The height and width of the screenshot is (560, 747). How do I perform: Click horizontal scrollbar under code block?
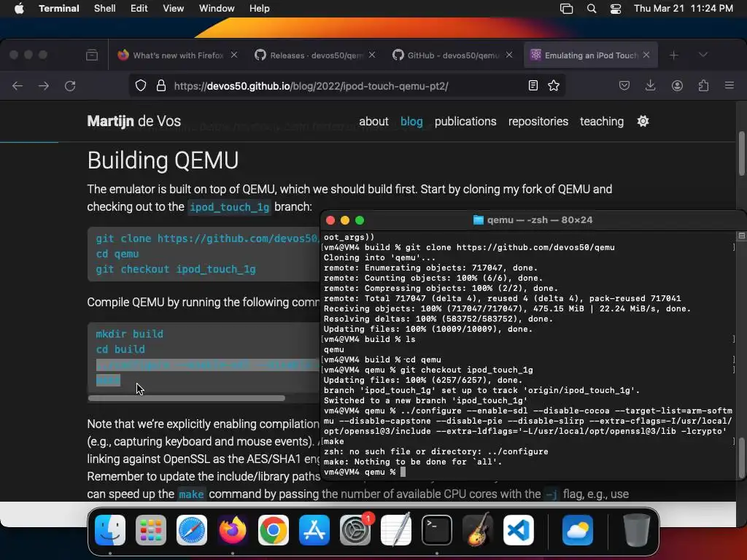click(186, 398)
